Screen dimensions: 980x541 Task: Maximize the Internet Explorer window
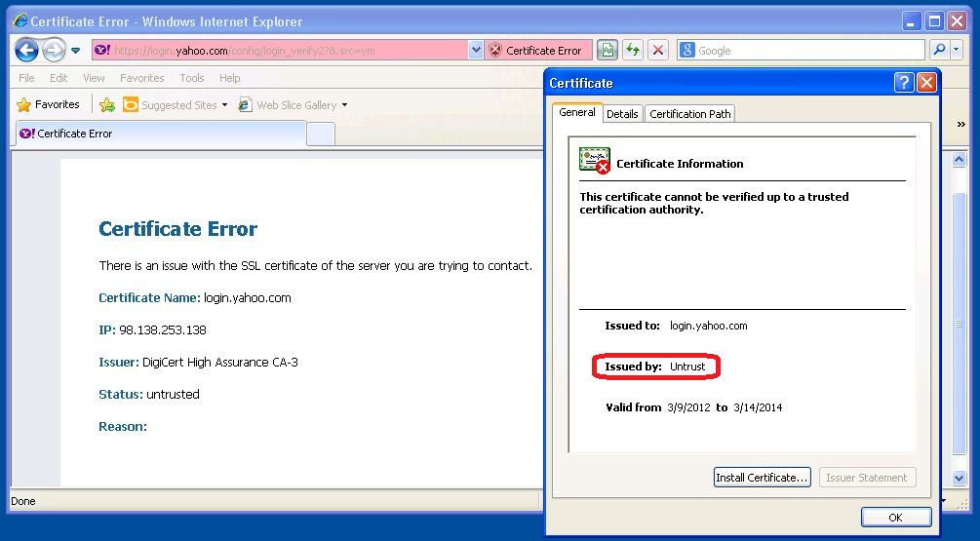pos(935,21)
